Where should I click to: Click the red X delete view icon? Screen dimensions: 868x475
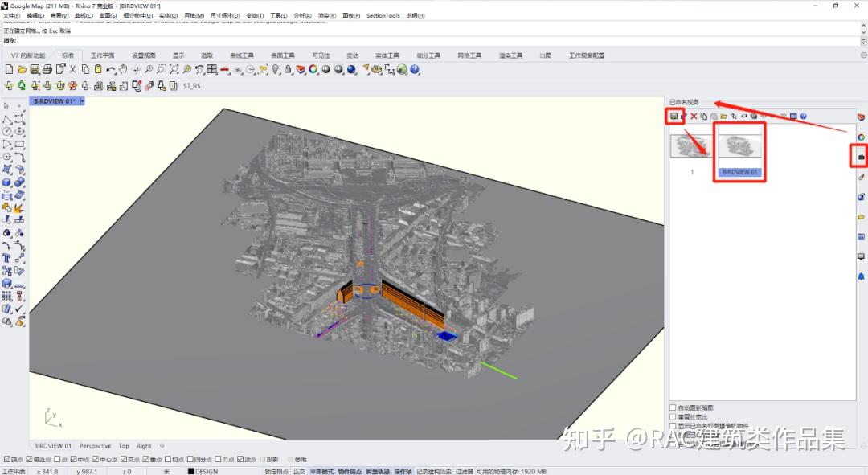click(694, 117)
